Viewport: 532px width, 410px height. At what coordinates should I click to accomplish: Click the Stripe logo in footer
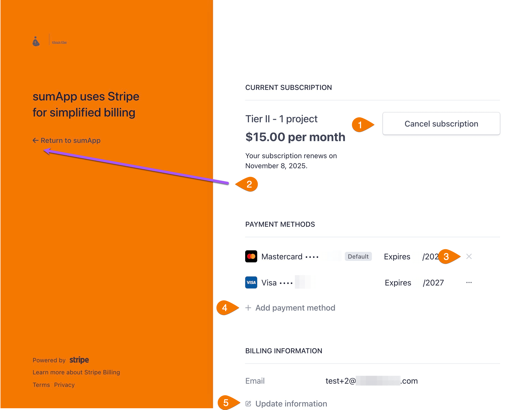(x=79, y=360)
